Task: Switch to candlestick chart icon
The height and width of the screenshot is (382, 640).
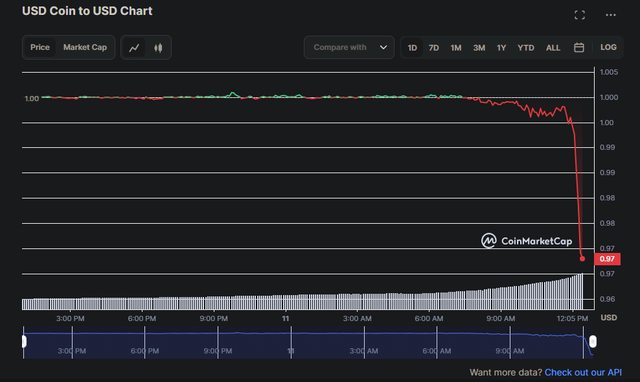Action: click(x=158, y=48)
